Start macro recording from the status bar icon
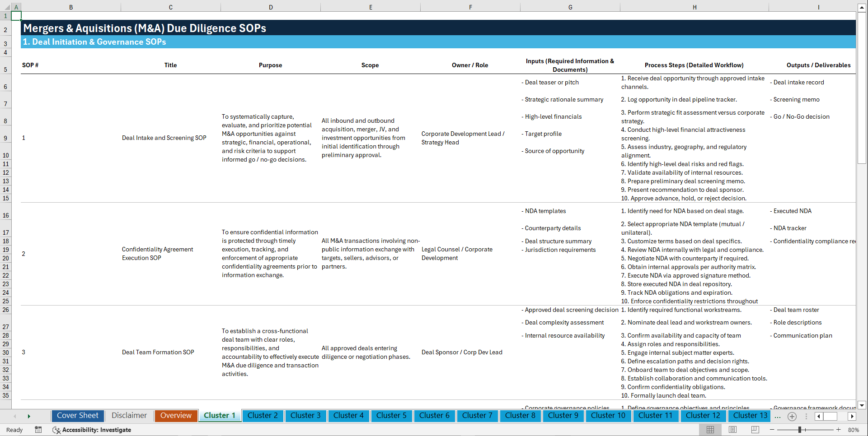Viewport: 868px width, 436px height. click(38, 430)
